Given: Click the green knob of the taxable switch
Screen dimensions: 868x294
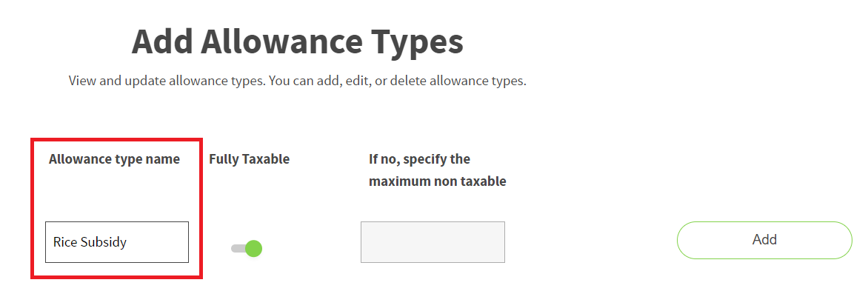Looking at the screenshot, I should (x=253, y=249).
